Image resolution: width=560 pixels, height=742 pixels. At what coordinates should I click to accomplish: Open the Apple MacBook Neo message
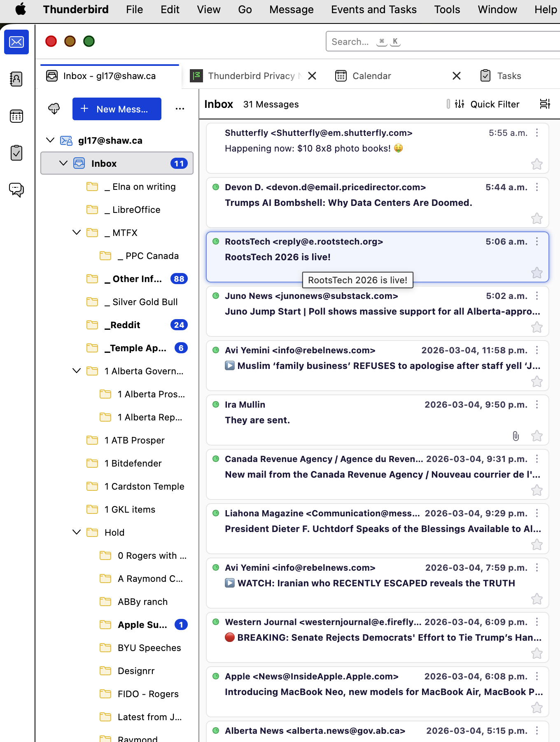[378, 692]
